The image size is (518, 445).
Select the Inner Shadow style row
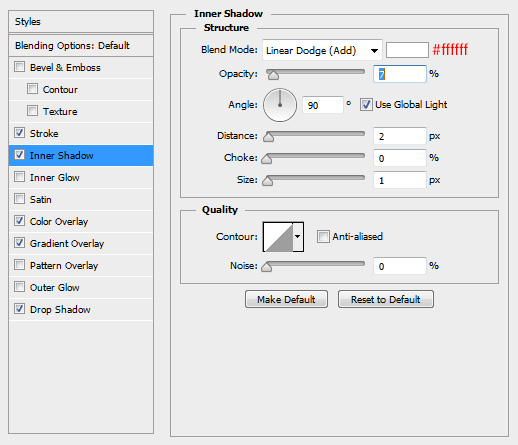click(x=81, y=155)
